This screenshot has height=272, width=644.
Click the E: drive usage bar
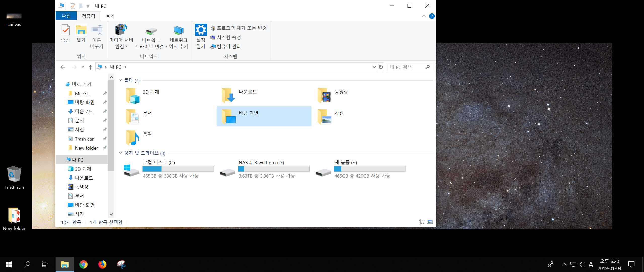[x=370, y=169]
